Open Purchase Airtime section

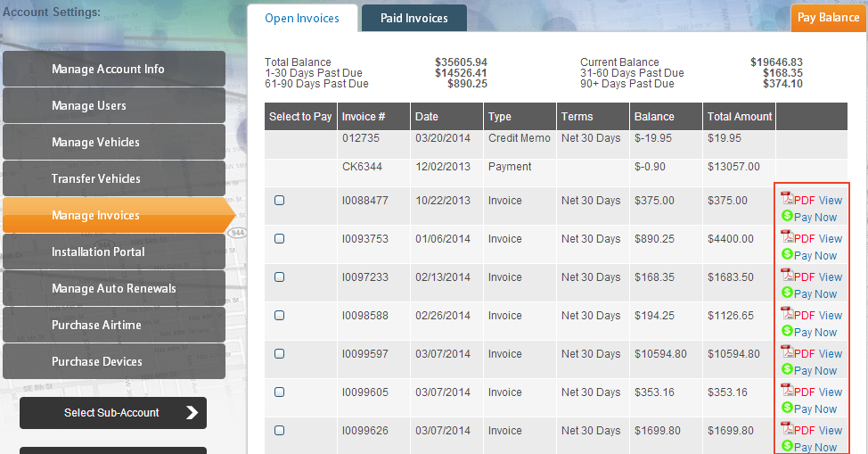tap(114, 325)
